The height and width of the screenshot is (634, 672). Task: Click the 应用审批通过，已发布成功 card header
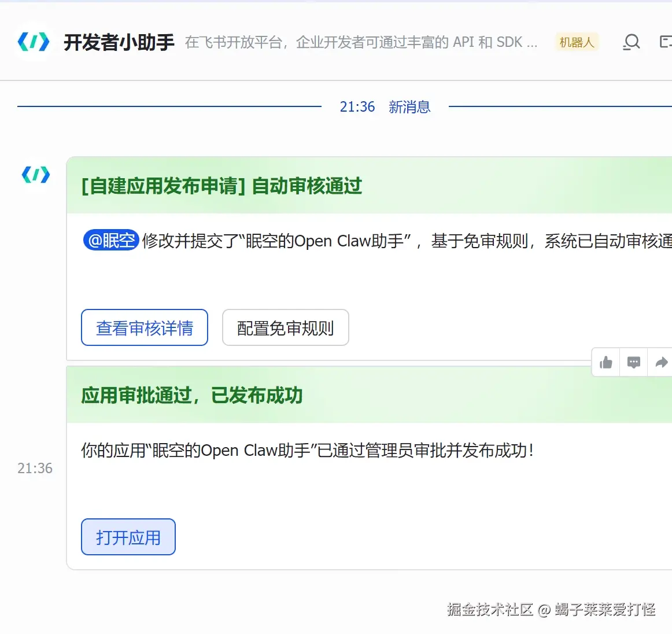tap(191, 395)
